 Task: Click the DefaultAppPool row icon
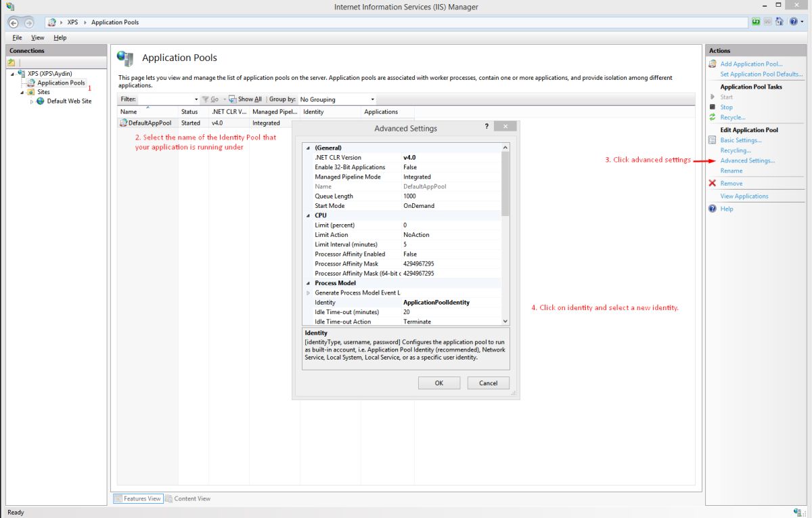[x=123, y=123]
